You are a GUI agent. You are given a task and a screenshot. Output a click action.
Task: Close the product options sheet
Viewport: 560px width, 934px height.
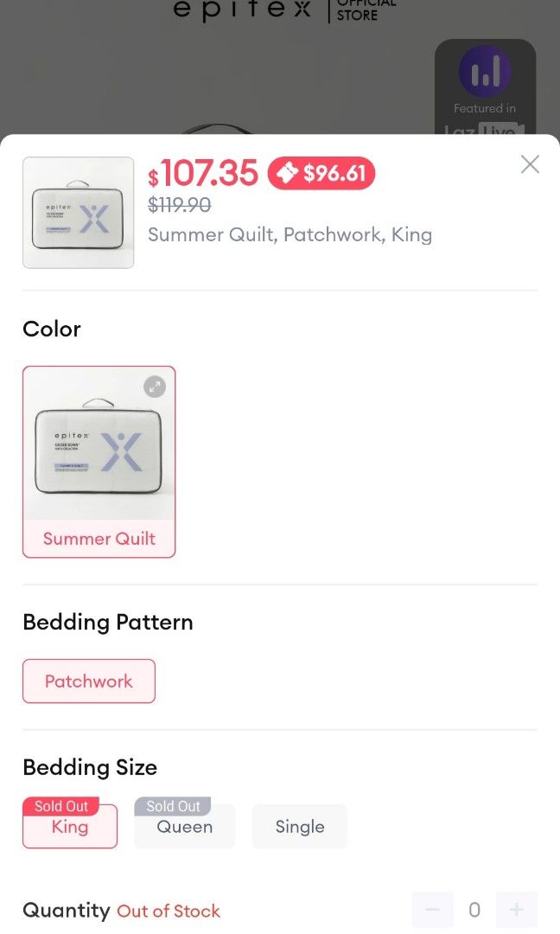(530, 163)
